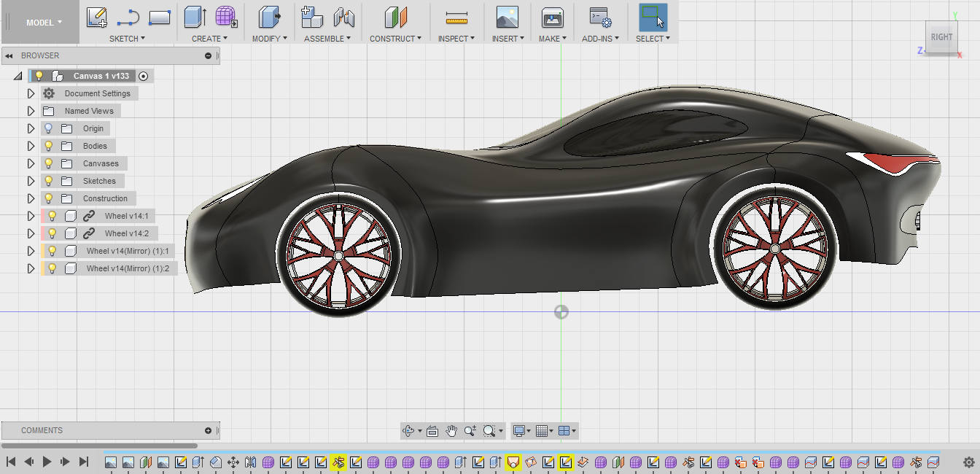Select the Measure tool under Inspect
980x474 pixels.
[x=456, y=17]
